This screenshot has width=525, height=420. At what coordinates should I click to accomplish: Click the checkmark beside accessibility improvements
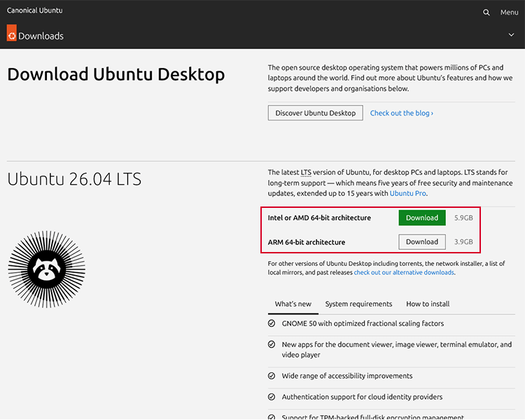272,376
